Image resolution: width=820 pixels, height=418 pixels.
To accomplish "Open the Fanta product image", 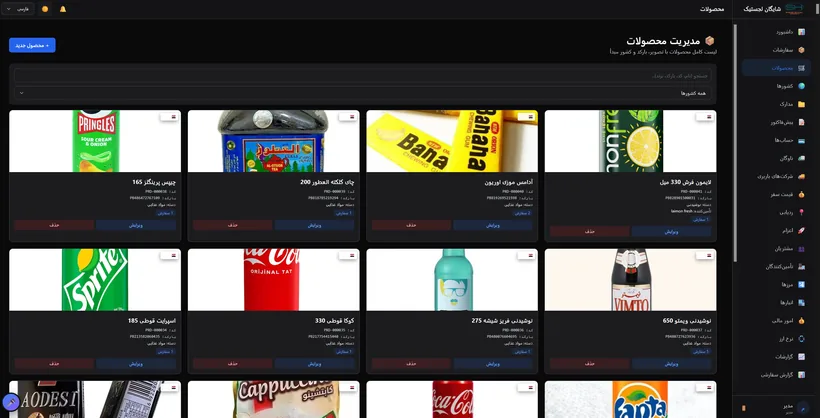I will [x=630, y=399].
